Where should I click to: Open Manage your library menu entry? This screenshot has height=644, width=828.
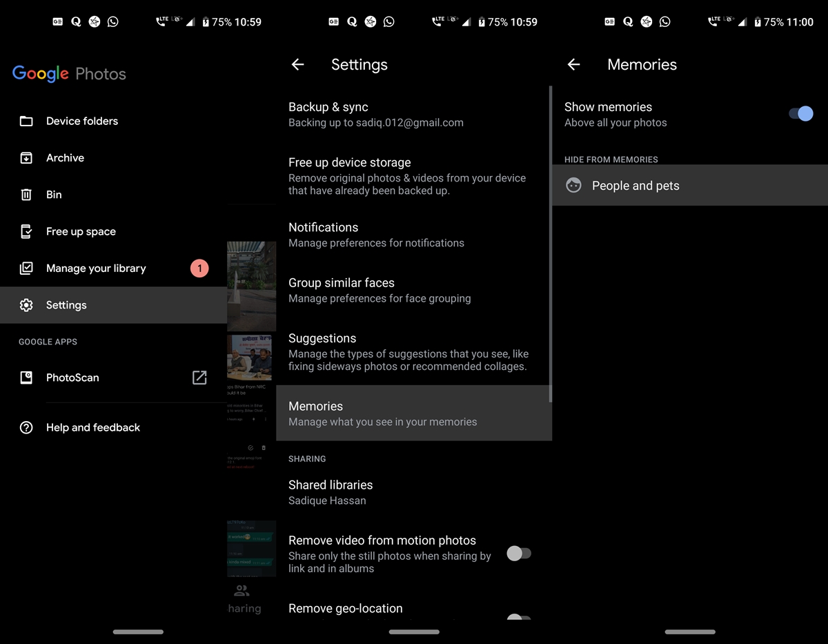[113, 268]
